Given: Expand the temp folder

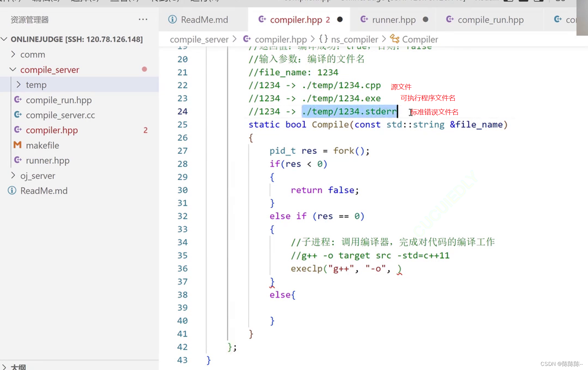Looking at the screenshot, I should click(19, 85).
